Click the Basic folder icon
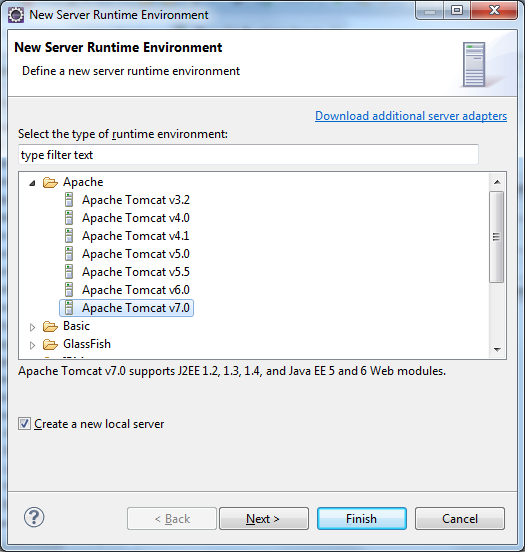525x552 pixels. coord(50,326)
